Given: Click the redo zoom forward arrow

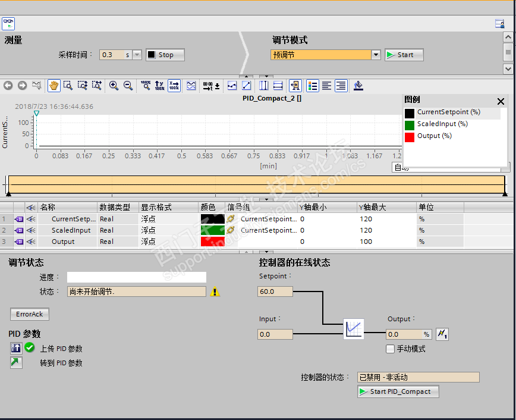Looking at the screenshot, I should (x=23, y=86).
